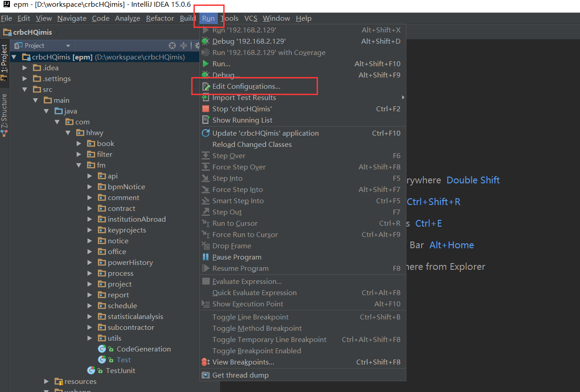
Task: Expand the .settings folder
Action: 25,79
